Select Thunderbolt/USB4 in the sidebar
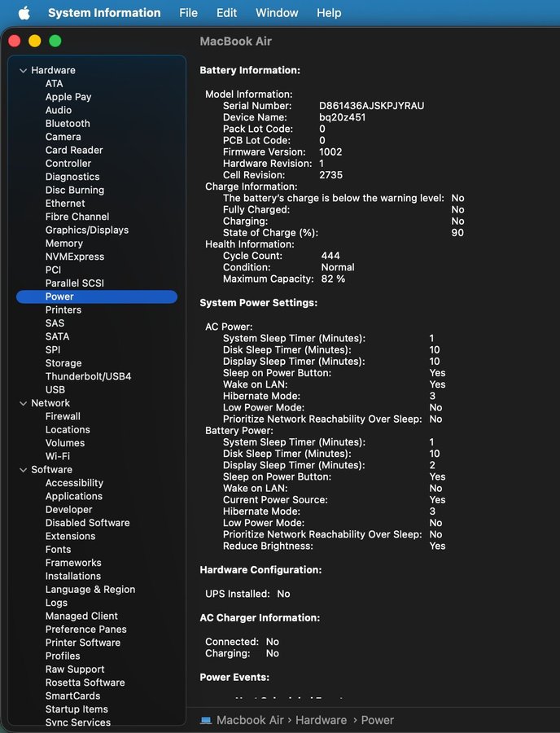The height and width of the screenshot is (733, 560). point(88,376)
